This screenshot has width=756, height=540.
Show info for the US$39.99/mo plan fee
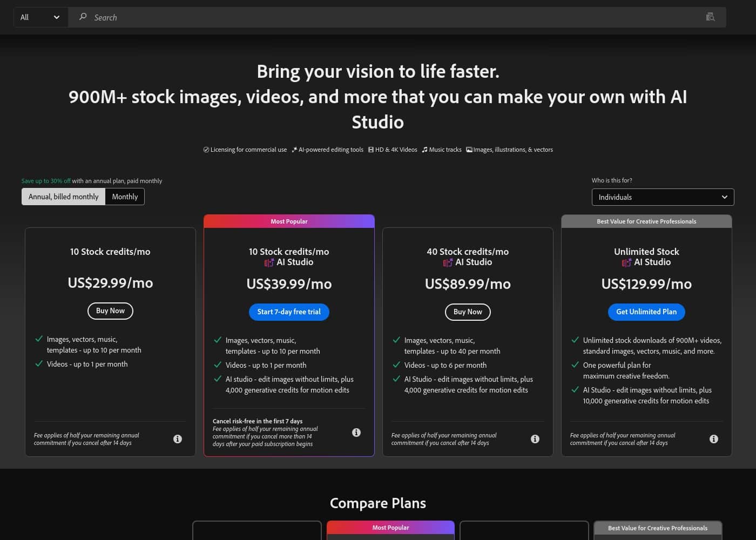356,433
